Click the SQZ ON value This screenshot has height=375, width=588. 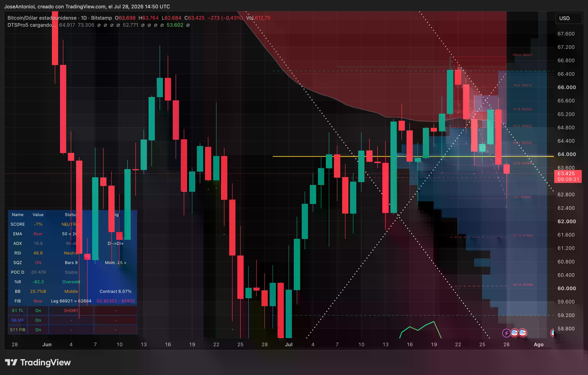pyautogui.click(x=38, y=263)
